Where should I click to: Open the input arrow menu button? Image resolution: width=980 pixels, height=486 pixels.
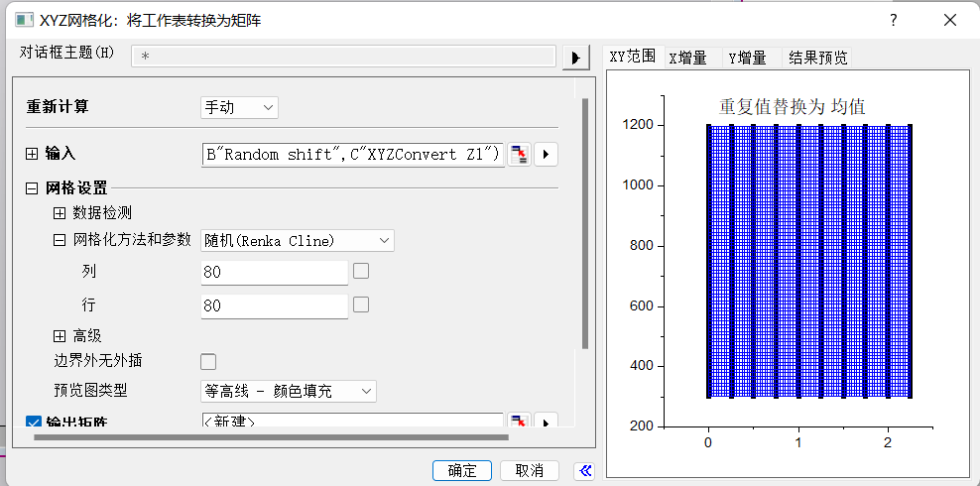click(x=547, y=154)
